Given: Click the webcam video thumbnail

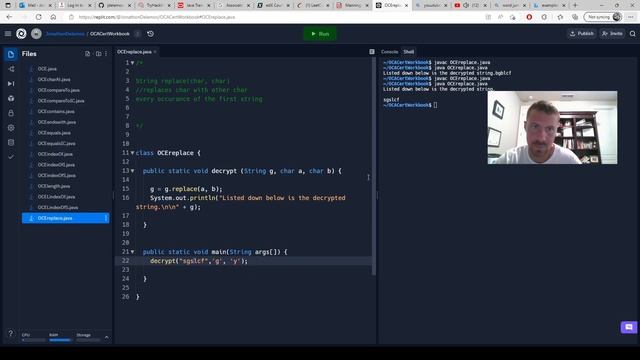Looking at the screenshot, I should (x=552, y=128).
